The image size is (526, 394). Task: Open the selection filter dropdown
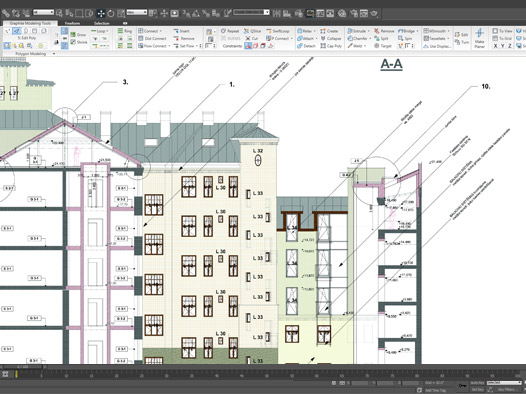[x=43, y=12]
